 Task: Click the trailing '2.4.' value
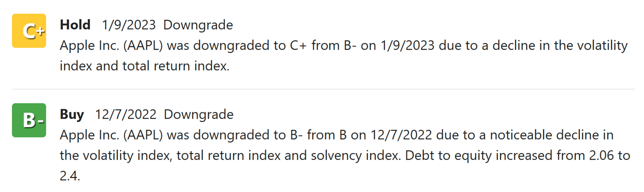tap(70, 176)
